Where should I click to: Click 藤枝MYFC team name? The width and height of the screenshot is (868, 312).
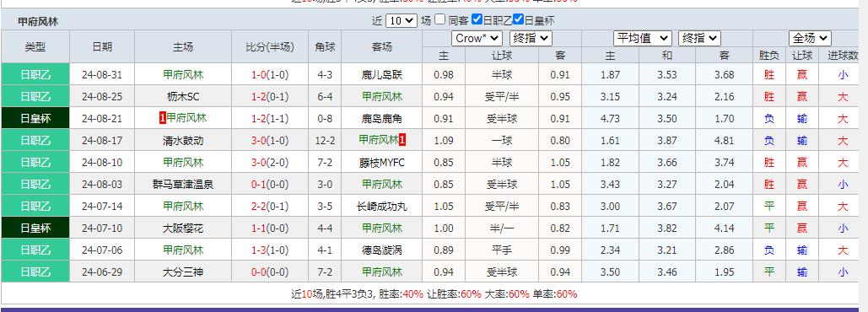point(381,163)
